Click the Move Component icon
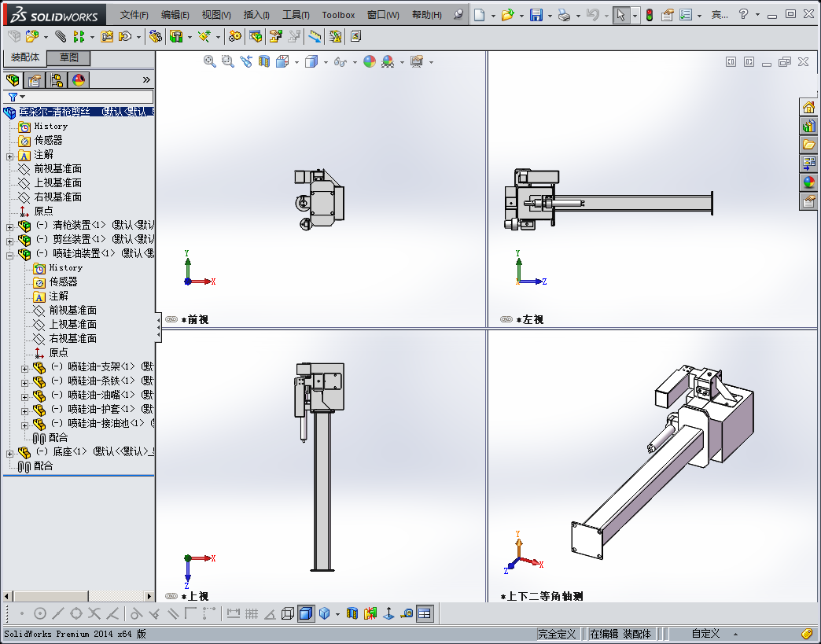 (x=125, y=36)
